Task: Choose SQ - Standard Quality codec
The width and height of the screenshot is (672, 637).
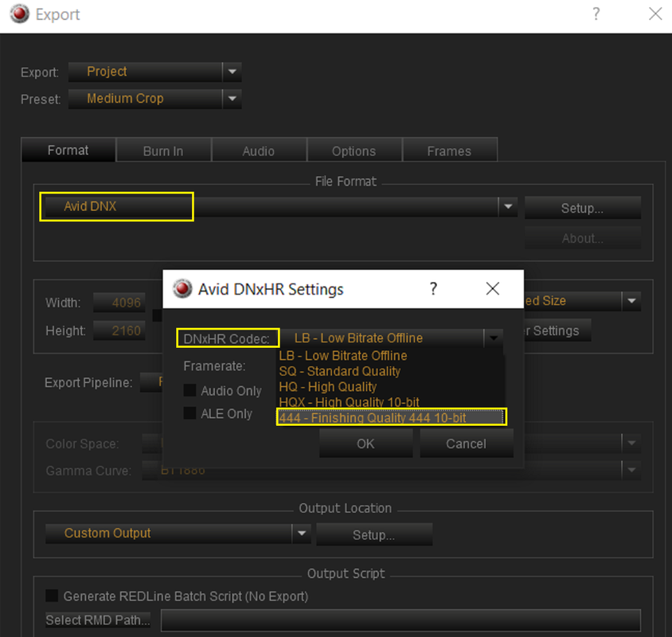Action: coord(390,371)
